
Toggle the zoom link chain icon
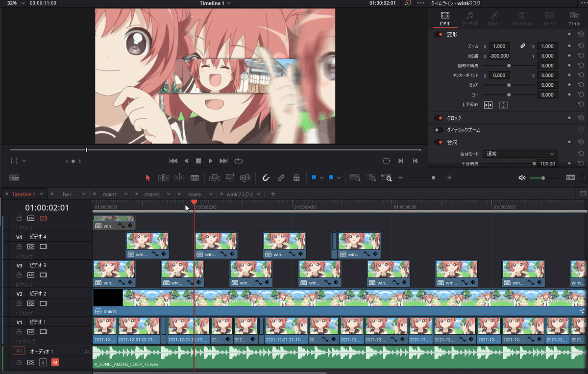tap(523, 46)
